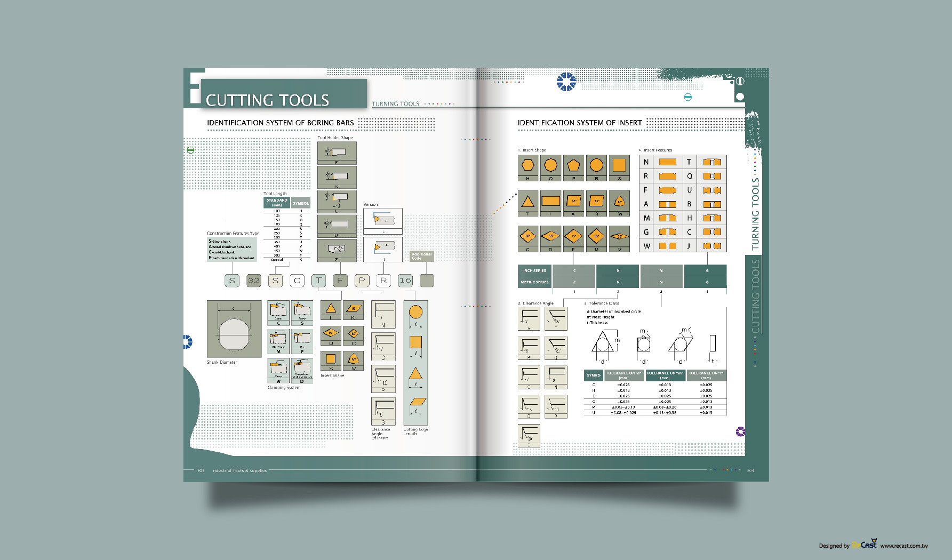
Task: Select the Insert Features row Q
Action: point(705,176)
